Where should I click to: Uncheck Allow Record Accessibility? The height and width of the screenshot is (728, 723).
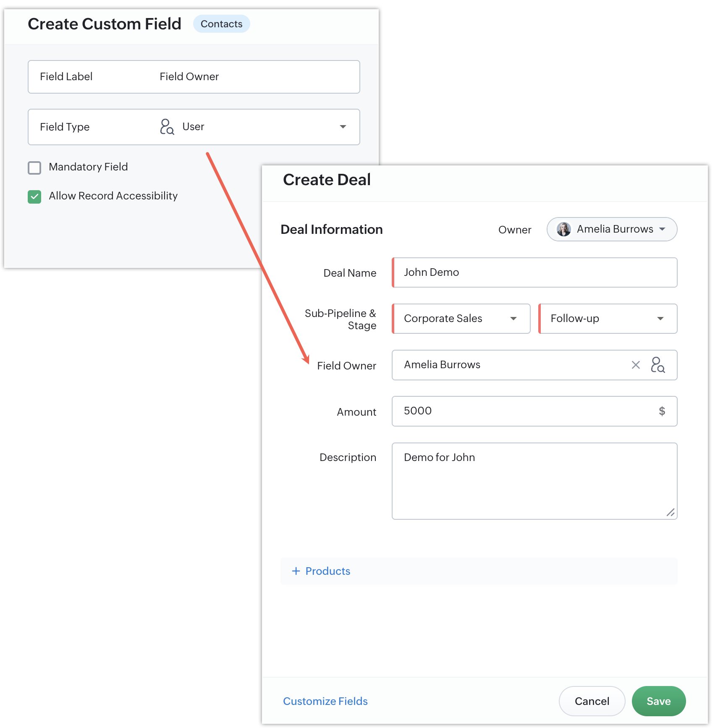pos(34,196)
